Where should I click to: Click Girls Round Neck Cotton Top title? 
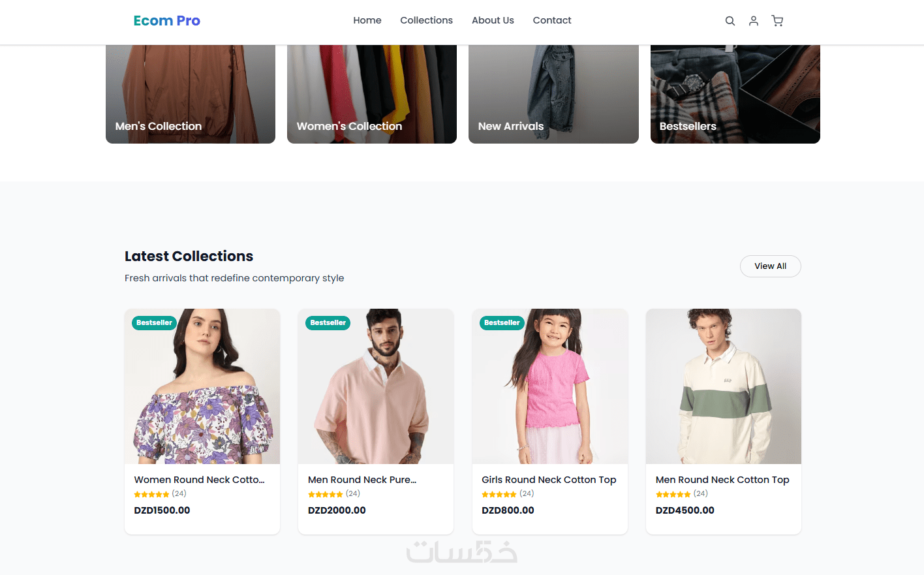coord(549,480)
